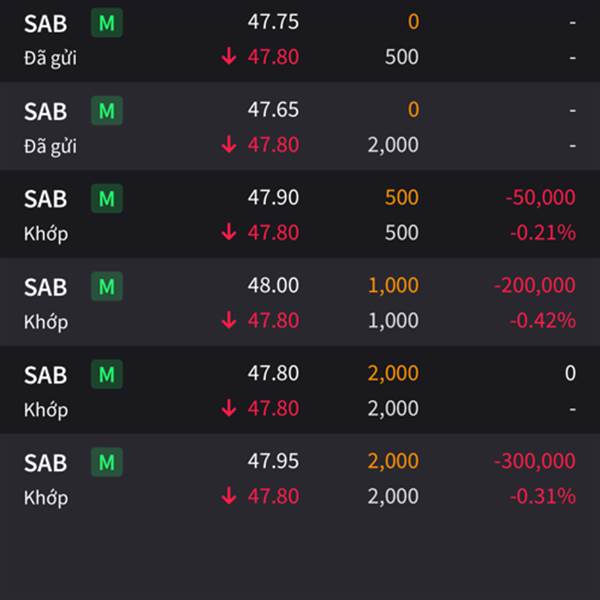Click the red down arrow in the 47.75 order row
Screen dimensions: 600x600
[229, 57]
